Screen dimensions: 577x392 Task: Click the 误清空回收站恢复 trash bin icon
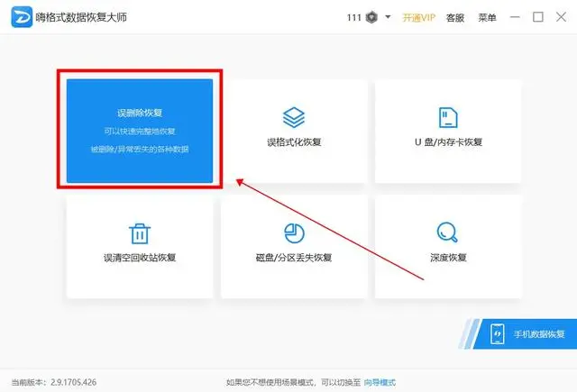click(140, 233)
